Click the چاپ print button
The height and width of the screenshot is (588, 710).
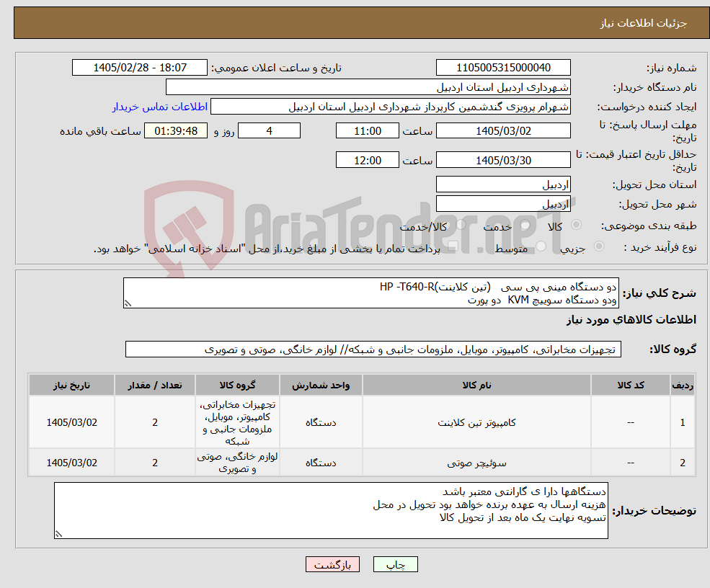pyautogui.click(x=395, y=564)
